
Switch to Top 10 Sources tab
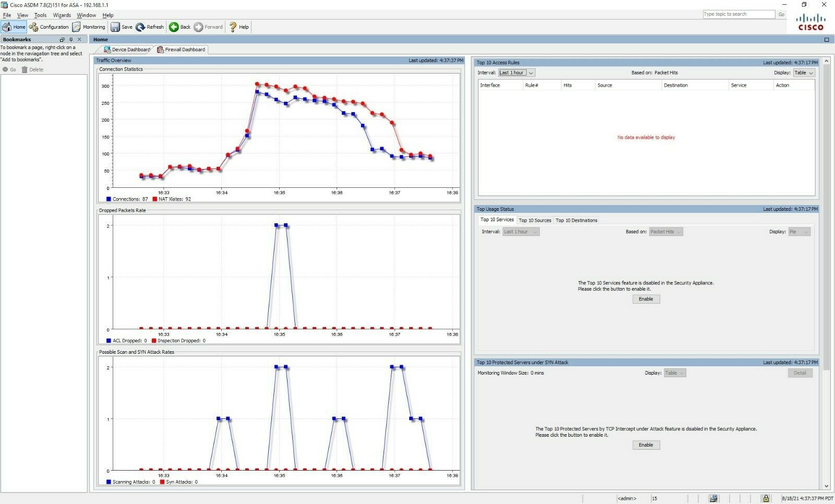[535, 220]
